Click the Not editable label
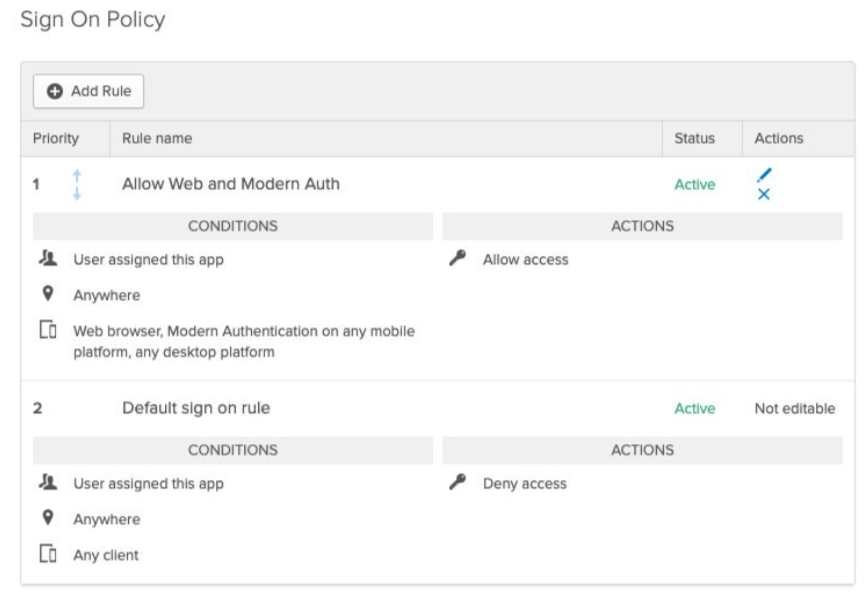Image resolution: width=866 pixels, height=596 pixels. pyautogui.click(x=795, y=408)
